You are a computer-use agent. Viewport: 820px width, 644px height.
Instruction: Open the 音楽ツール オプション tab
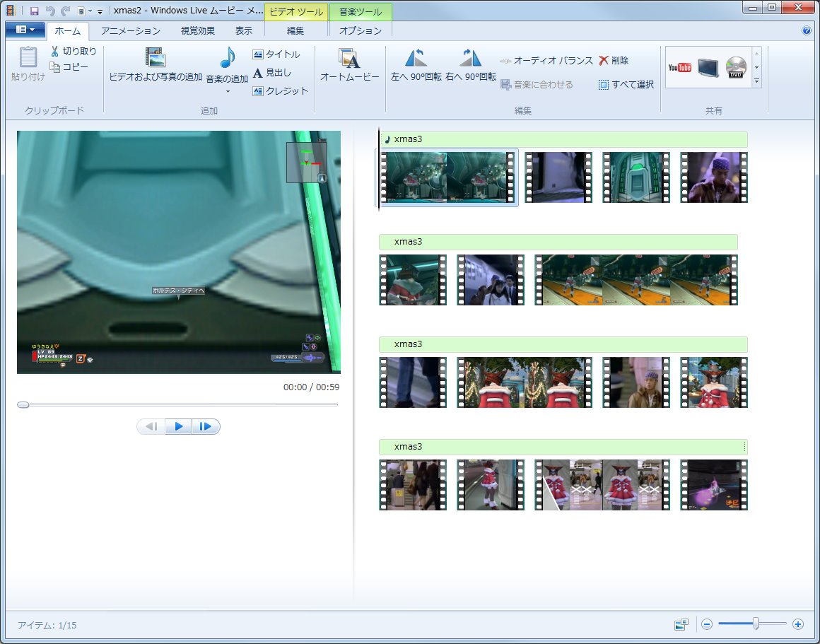(x=361, y=31)
